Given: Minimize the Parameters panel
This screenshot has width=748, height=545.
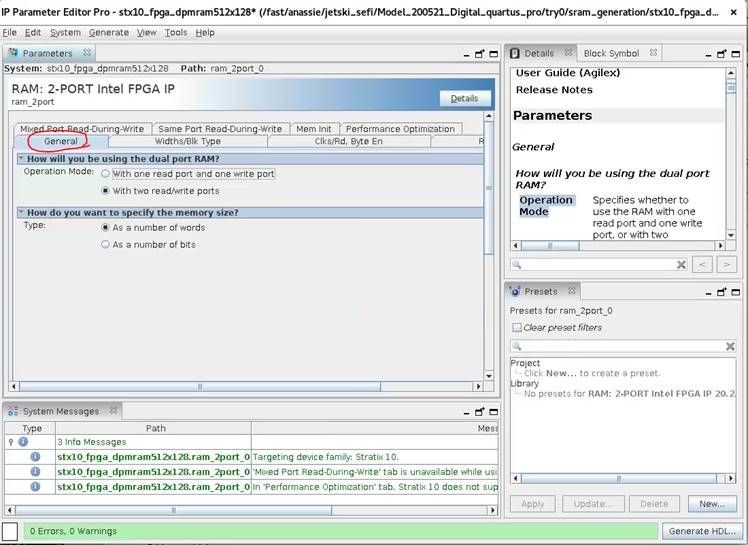Looking at the screenshot, I should tap(467, 55).
